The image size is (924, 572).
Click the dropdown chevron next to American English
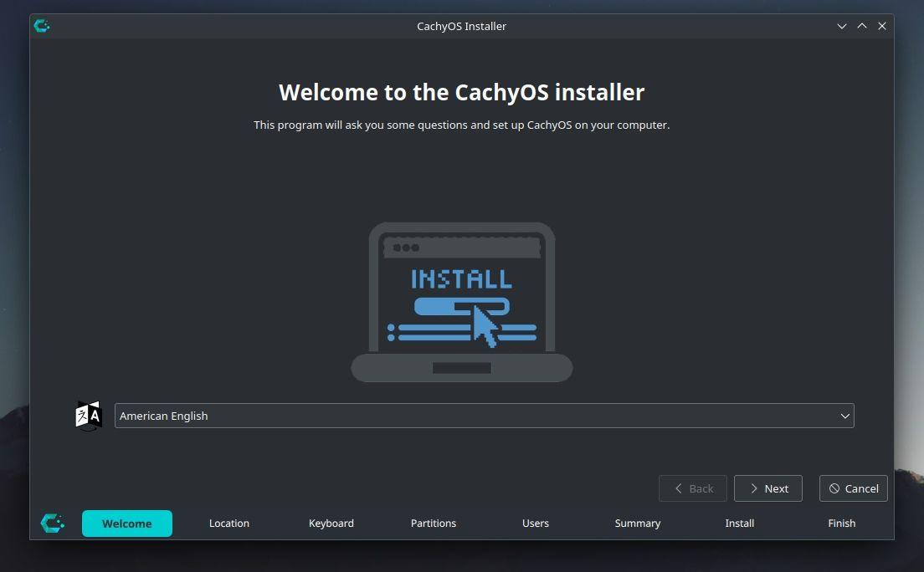pos(844,416)
